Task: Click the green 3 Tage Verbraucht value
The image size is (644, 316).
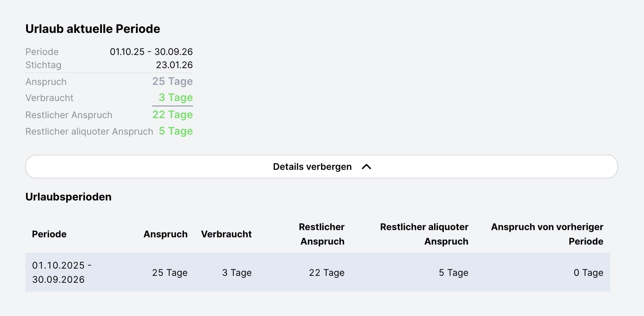Action: 175,97
